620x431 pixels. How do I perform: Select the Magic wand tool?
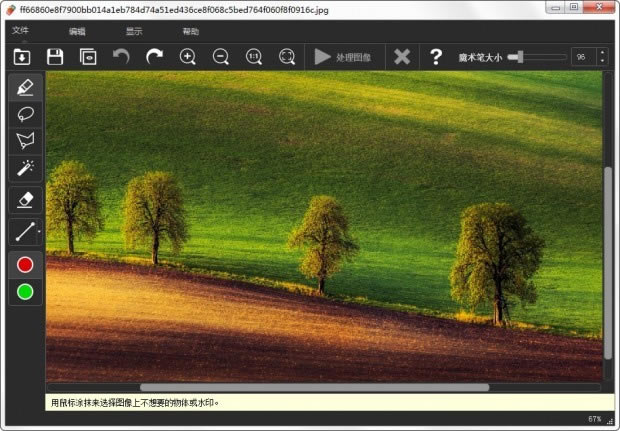coord(25,168)
